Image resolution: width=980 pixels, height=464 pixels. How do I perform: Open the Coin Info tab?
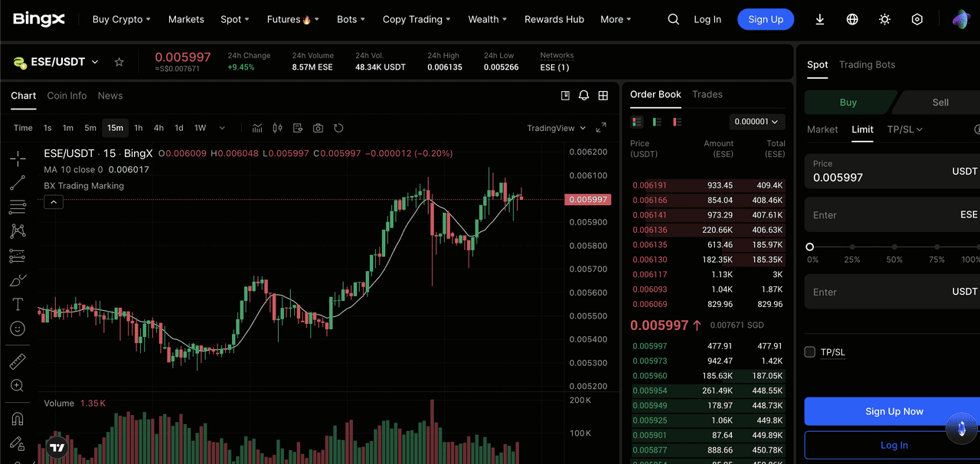click(67, 96)
